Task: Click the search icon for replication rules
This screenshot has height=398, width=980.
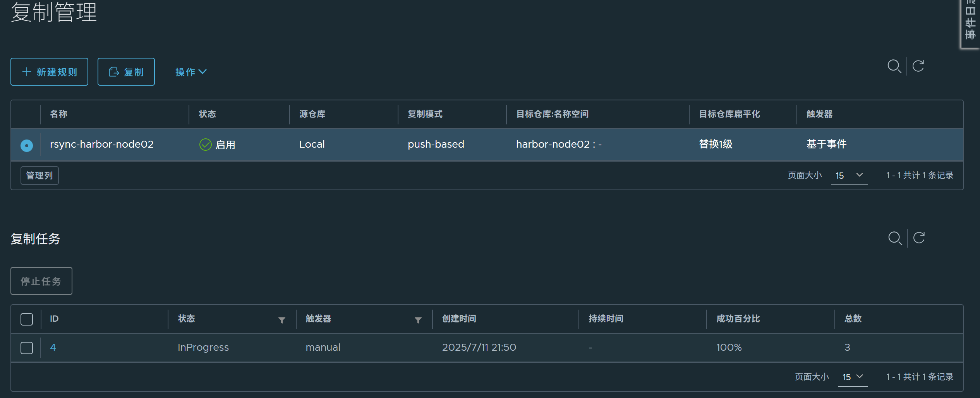Action: click(894, 66)
